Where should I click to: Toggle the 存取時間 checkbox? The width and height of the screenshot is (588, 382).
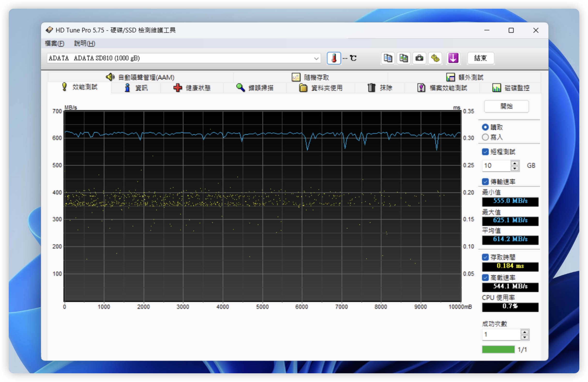[x=485, y=257]
